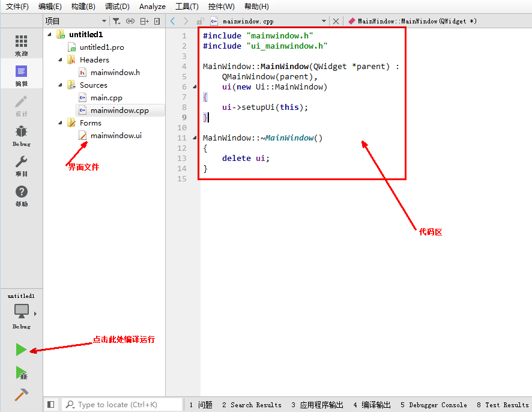Select untitled1.pro in project tree
The height and width of the screenshot is (412, 532).
pyautogui.click(x=102, y=47)
